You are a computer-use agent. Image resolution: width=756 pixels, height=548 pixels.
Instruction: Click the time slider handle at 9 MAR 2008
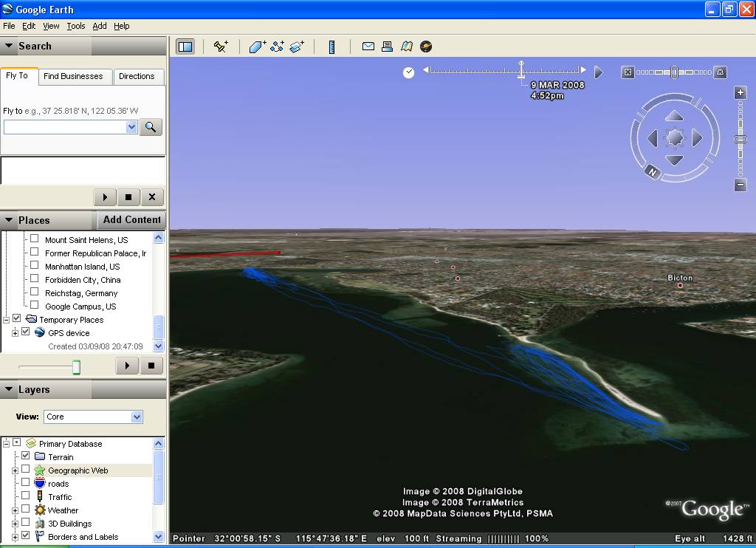pyautogui.click(x=521, y=72)
